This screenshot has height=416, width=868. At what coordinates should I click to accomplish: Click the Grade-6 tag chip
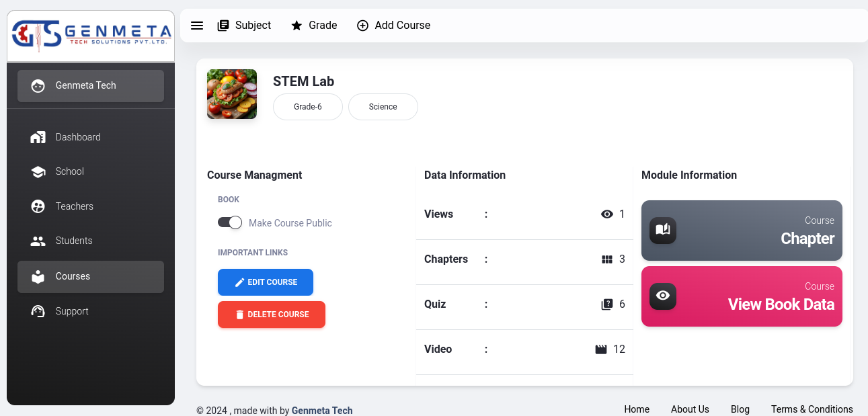(x=308, y=107)
